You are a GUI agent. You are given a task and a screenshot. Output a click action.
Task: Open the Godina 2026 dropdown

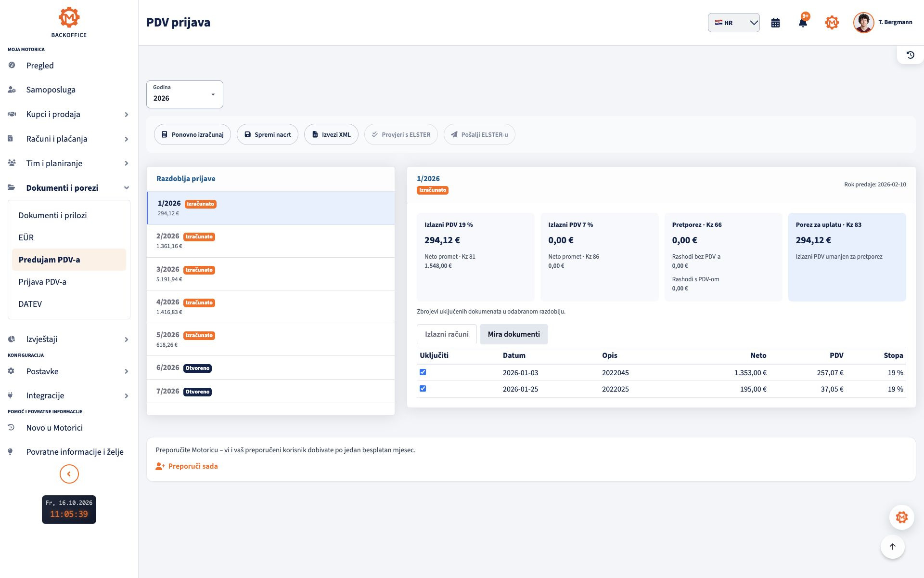[185, 94]
